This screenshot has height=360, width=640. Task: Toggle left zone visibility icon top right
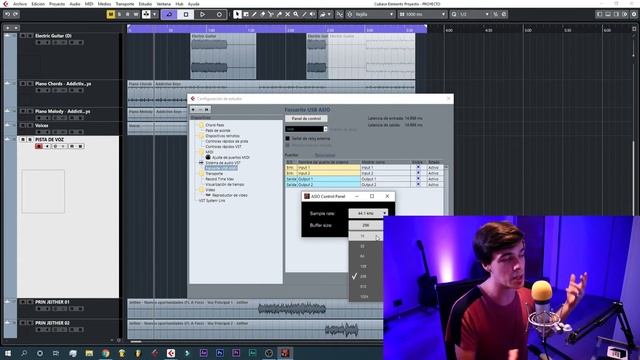599,14
